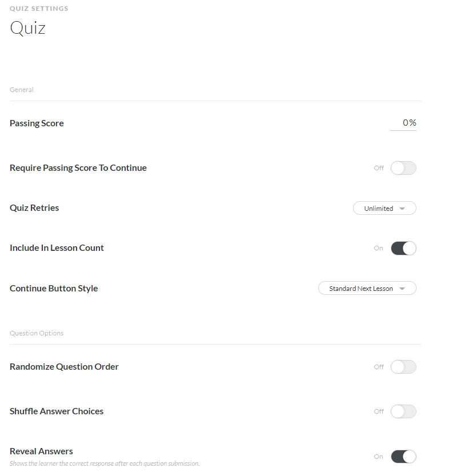Click the Quiz title heading

point(27,29)
